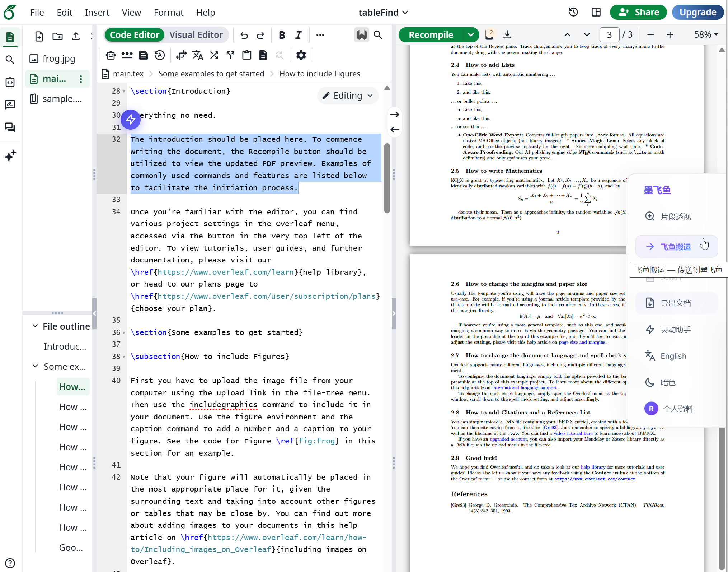728x572 pixels.
Task: Open the layout switcher icon
Action: click(x=596, y=12)
